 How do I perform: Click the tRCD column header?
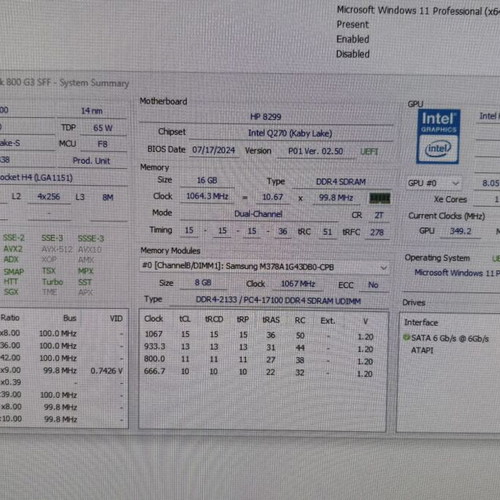214,319
